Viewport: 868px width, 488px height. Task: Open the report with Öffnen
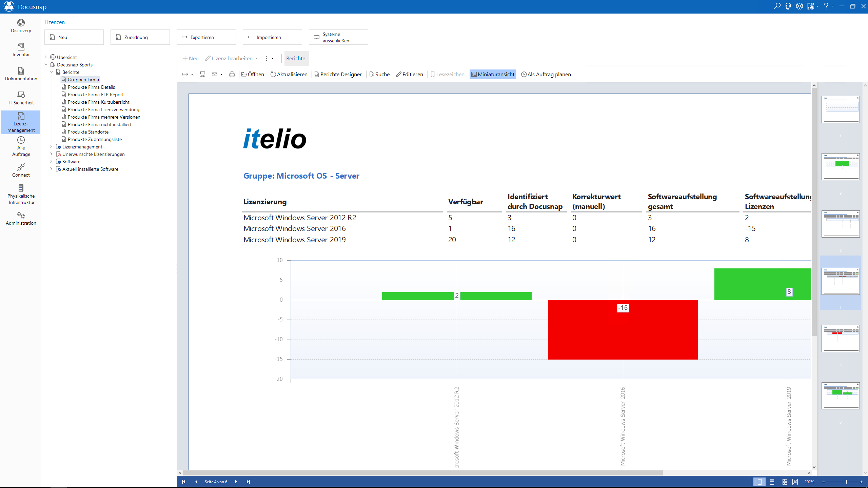tap(253, 74)
